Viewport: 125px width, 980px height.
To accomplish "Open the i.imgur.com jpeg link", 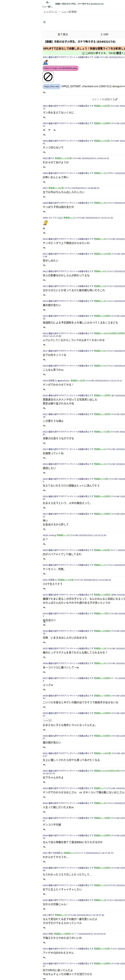I will coord(61,68).
